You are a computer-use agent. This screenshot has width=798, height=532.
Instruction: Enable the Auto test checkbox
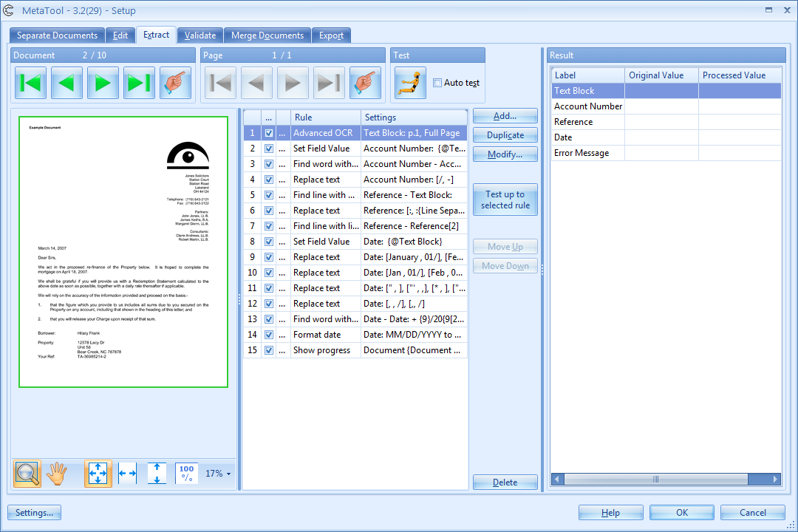point(437,83)
